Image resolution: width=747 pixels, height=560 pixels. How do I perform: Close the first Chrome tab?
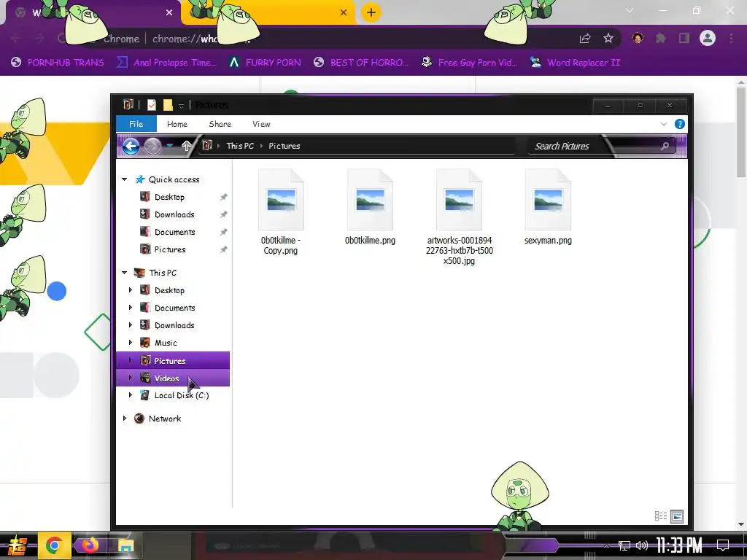point(169,12)
